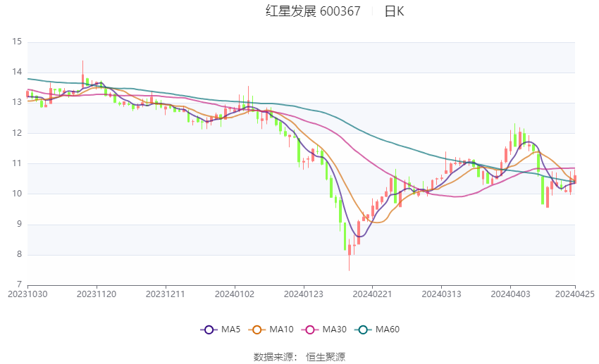Toggle the MA60 legend series
Viewport: 599px width, 364px height.
(377, 330)
